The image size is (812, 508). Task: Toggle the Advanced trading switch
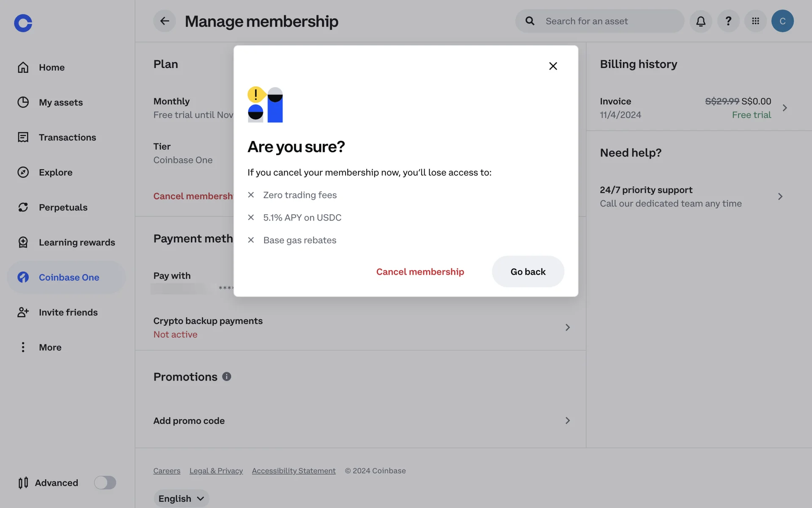(x=105, y=483)
